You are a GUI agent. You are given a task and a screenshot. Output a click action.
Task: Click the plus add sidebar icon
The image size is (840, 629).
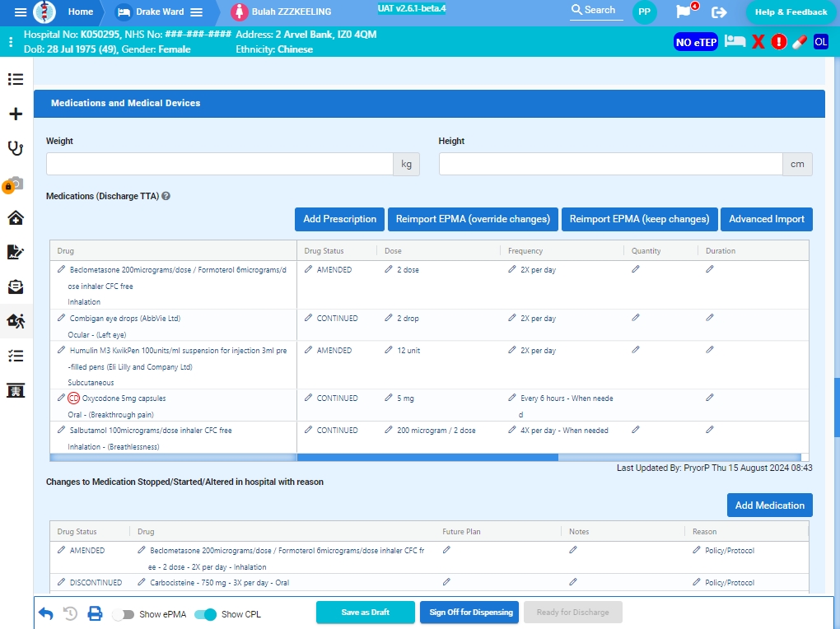coord(16,114)
